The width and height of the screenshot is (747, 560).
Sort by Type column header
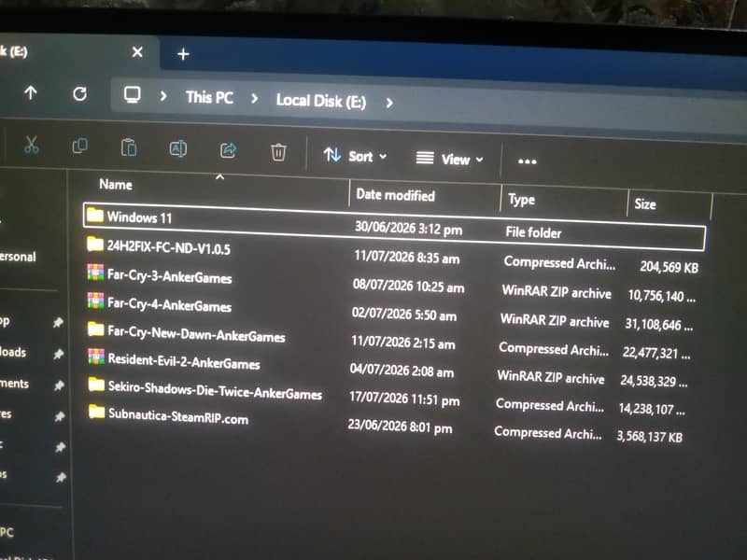pos(521,200)
